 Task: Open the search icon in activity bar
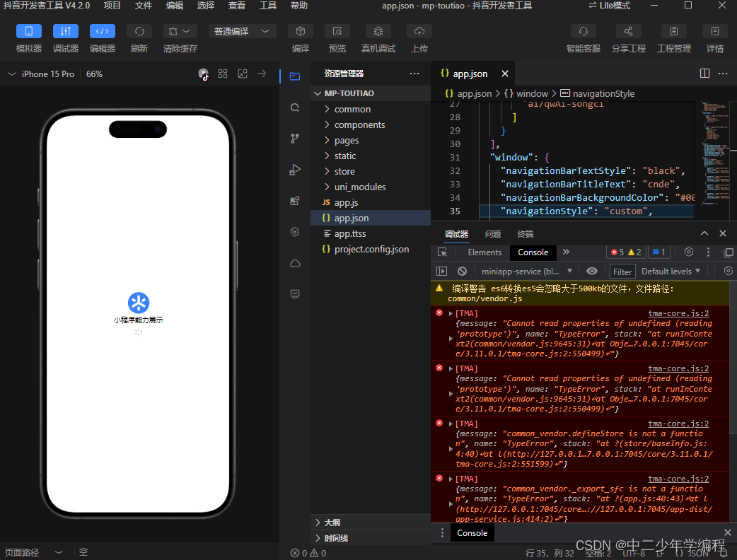pos(295,107)
